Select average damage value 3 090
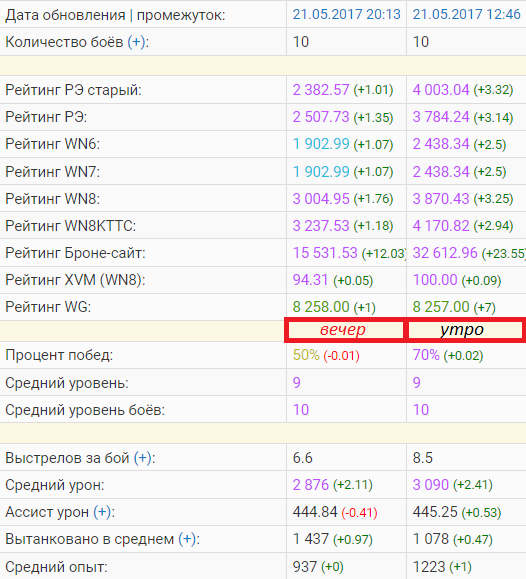Image resolution: width=526 pixels, height=579 pixels. pyautogui.click(x=431, y=485)
